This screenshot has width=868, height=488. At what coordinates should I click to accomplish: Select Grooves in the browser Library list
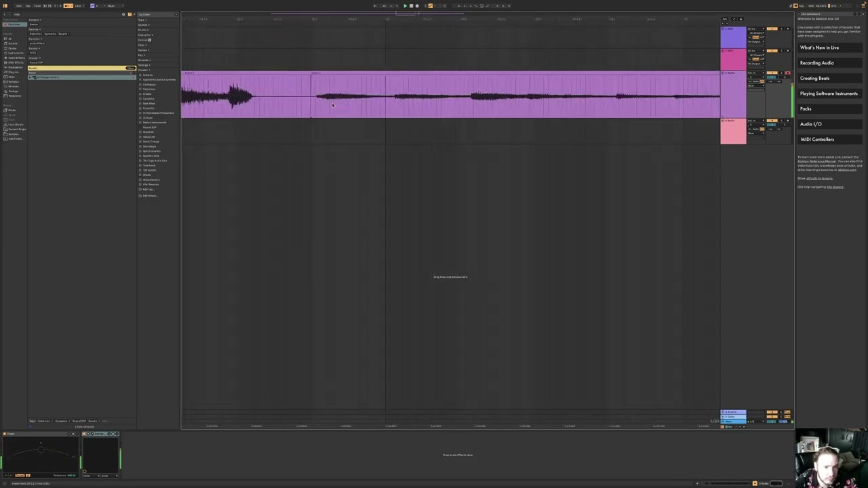pyautogui.click(x=12, y=86)
